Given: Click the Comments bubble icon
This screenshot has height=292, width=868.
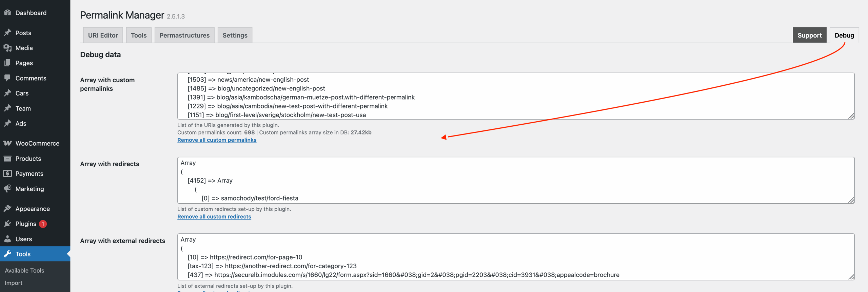Looking at the screenshot, I should (x=7, y=78).
